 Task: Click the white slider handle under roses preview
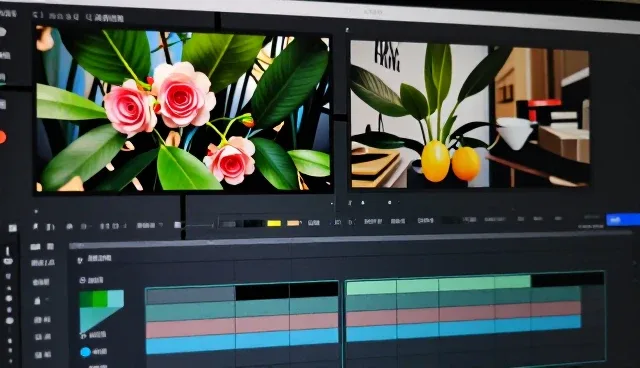pos(178,225)
